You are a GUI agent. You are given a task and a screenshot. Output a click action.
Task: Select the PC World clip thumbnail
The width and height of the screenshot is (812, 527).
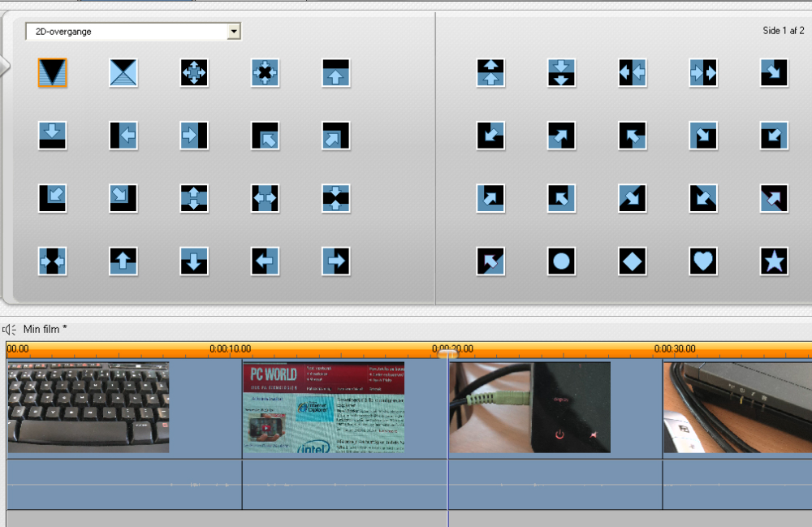tap(323, 407)
